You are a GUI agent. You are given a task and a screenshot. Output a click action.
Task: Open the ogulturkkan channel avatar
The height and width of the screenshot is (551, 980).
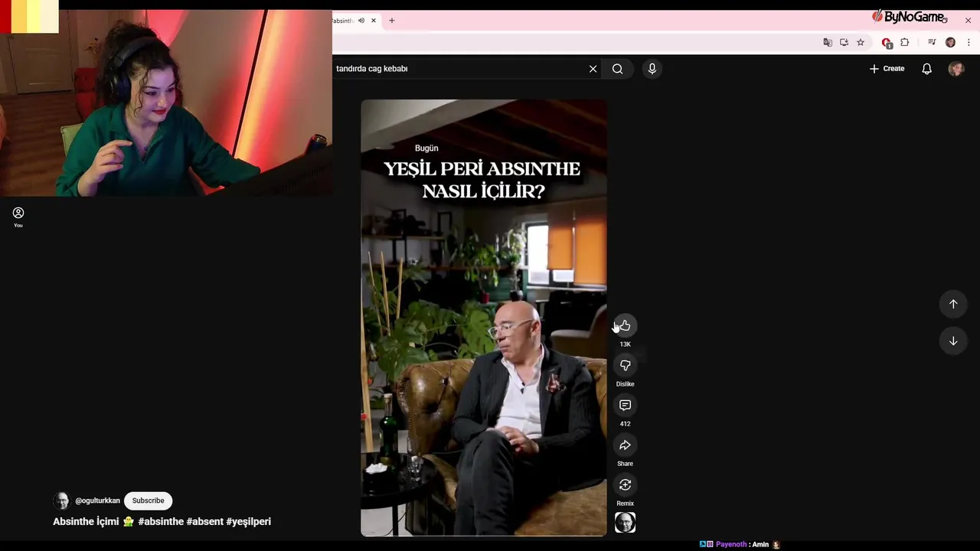coord(61,500)
